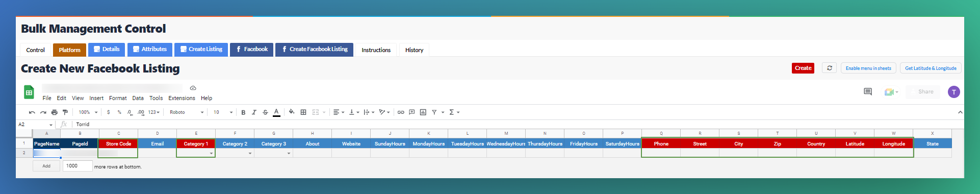Viewport: 980px width, 194px height.
Task: Open the Functions sigma menu
Action: pyautogui.click(x=454, y=112)
